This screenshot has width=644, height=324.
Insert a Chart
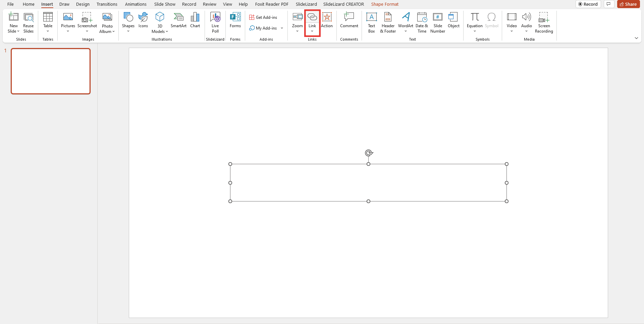pos(195,20)
